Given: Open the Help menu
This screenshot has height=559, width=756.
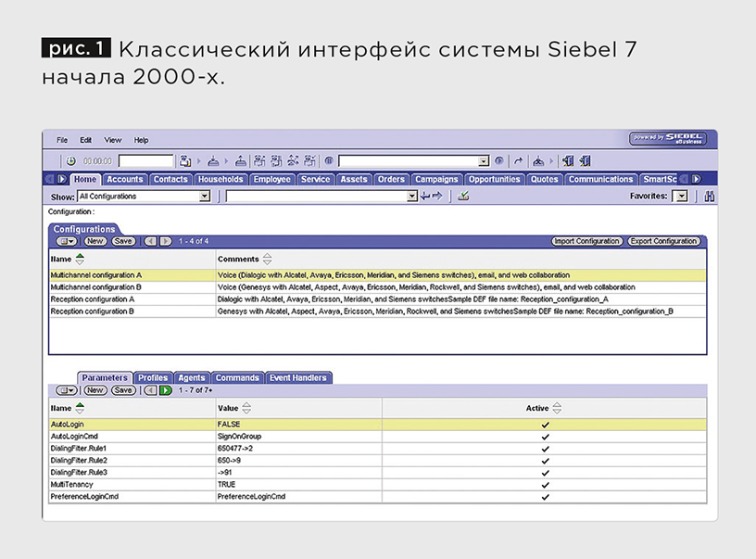Looking at the screenshot, I should tap(141, 140).
